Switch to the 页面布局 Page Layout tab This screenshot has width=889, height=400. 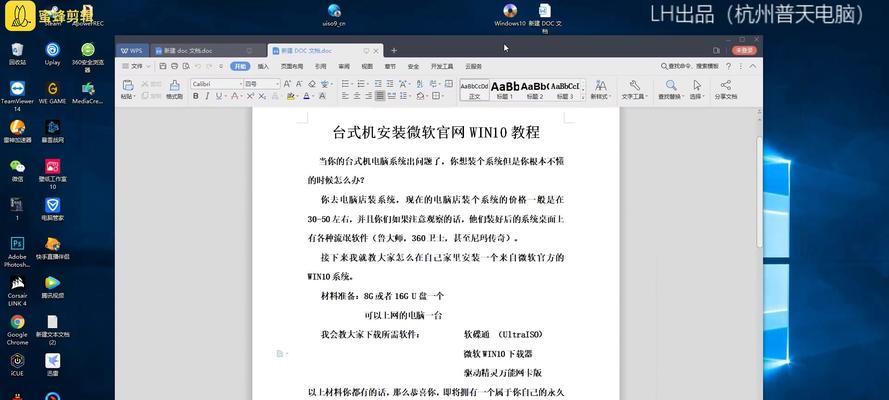coord(292,66)
